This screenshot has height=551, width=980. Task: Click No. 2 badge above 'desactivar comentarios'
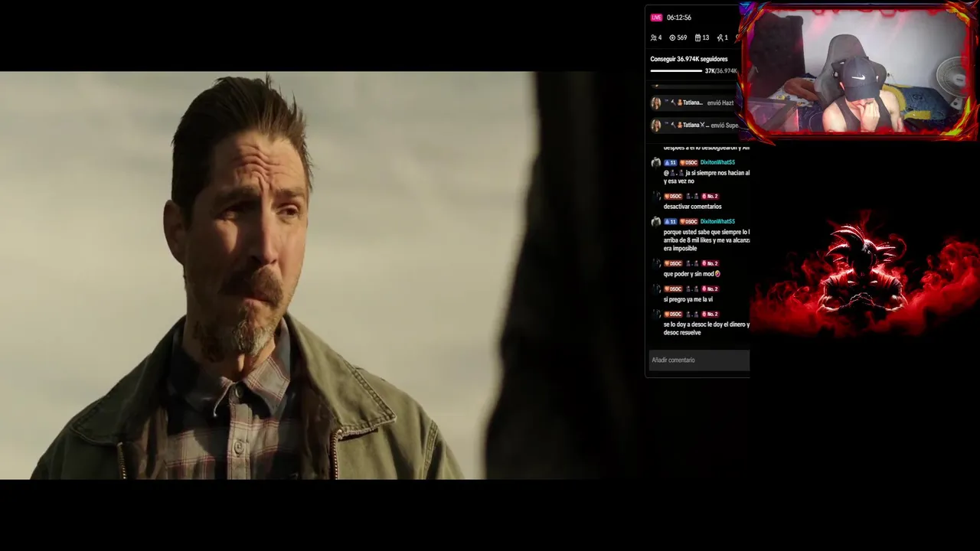(710, 196)
